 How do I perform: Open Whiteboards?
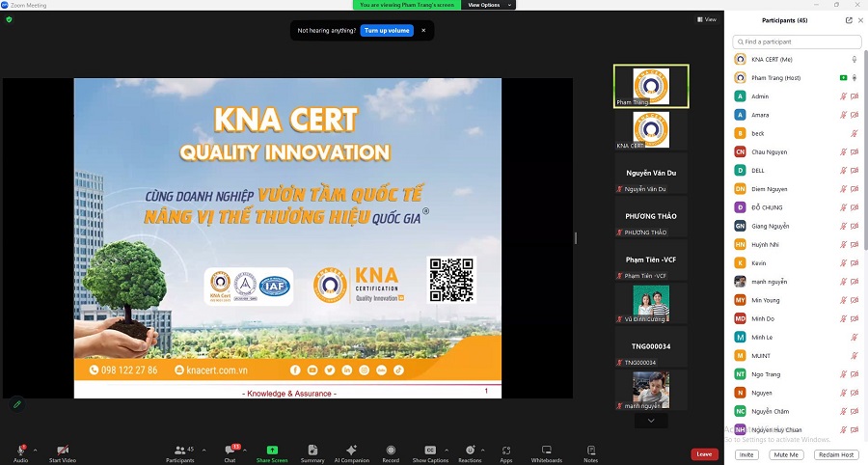(x=547, y=453)
